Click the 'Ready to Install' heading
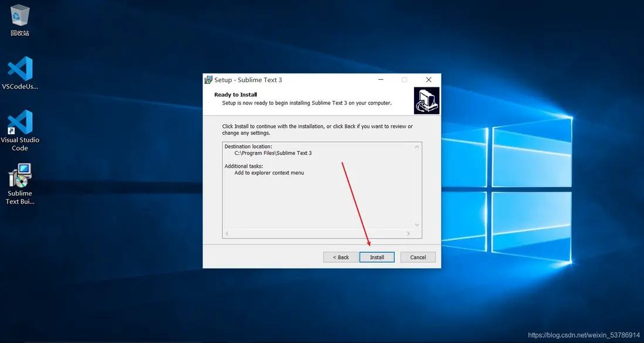This screenshot has height=343, width=644. 235,94
